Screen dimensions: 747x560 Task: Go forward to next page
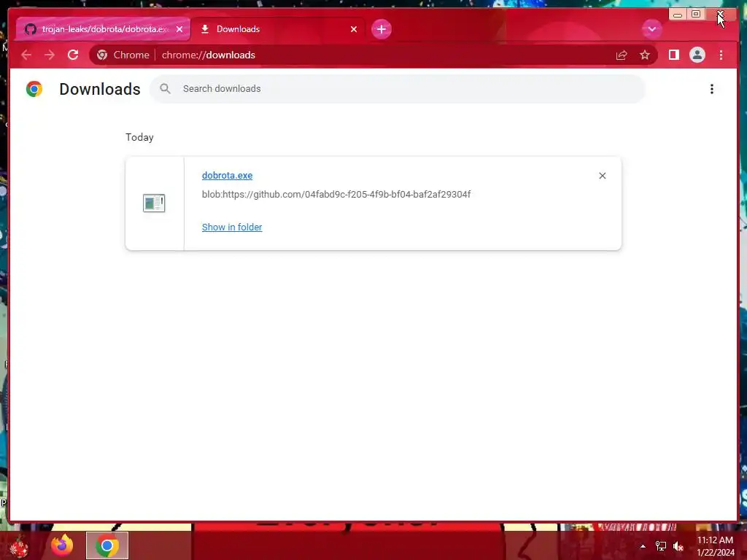pyautogui.click(x=49, y=55)
